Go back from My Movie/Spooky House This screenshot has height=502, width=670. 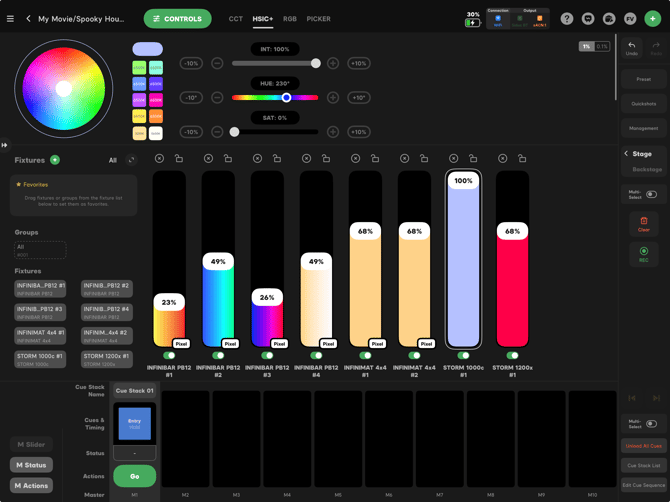pyautogui.click(x=28, y=19)
